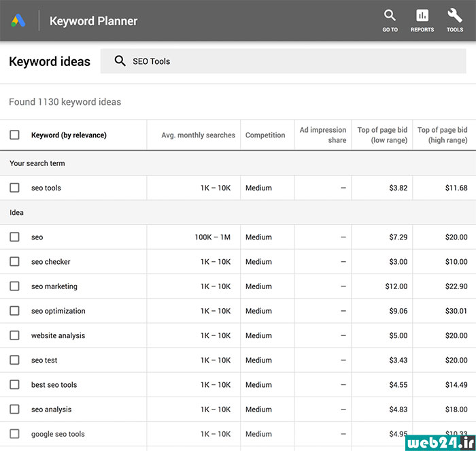Check the 'seo analysis' keyword row
The height and width of the screenshot is (451, 476).
[14, 409]
